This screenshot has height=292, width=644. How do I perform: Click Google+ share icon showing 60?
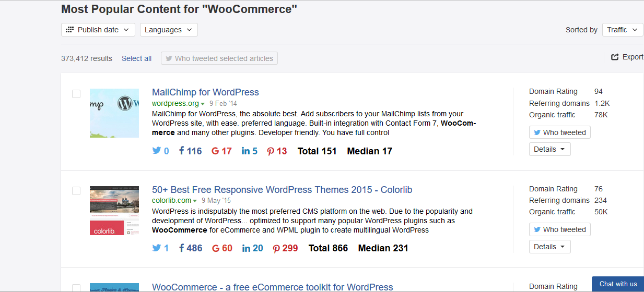tap(216, 248)
